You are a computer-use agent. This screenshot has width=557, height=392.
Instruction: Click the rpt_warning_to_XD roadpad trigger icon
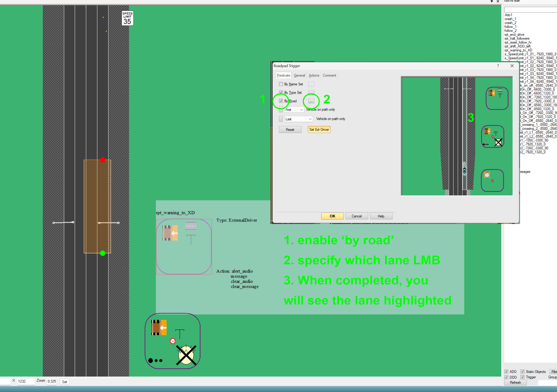point(184,247)
